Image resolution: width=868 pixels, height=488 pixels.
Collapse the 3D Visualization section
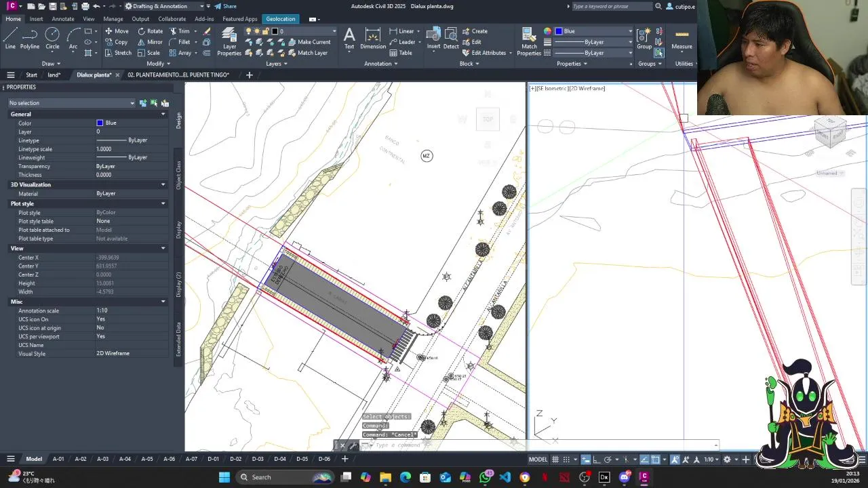point(163,184)
